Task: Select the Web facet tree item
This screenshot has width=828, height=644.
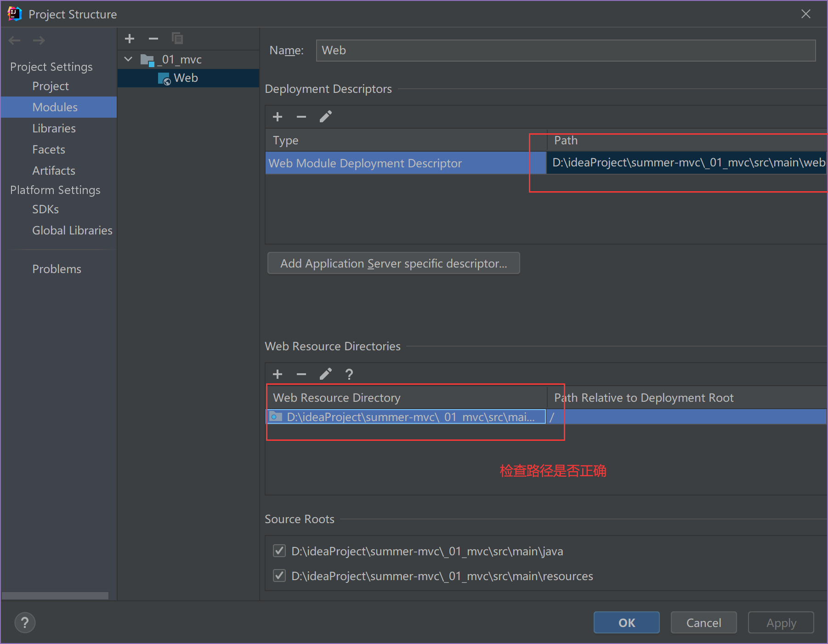Action: point(186,78)
